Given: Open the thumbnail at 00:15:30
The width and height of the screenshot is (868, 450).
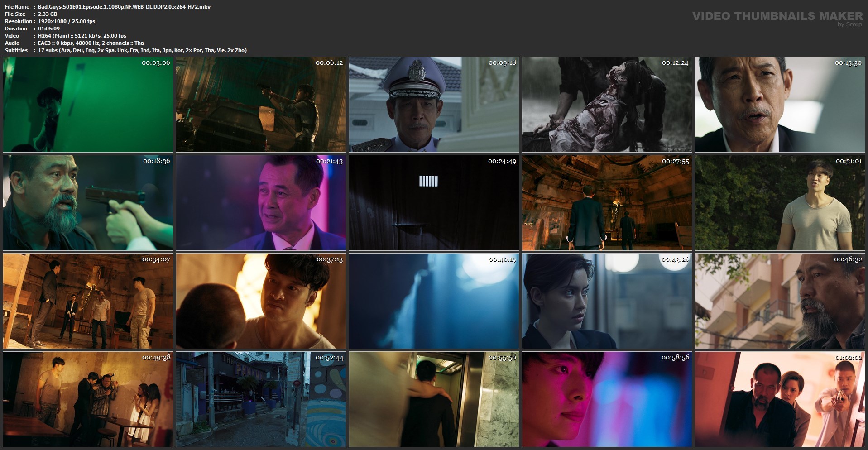Looking at the screenshot, I should 780,105.
